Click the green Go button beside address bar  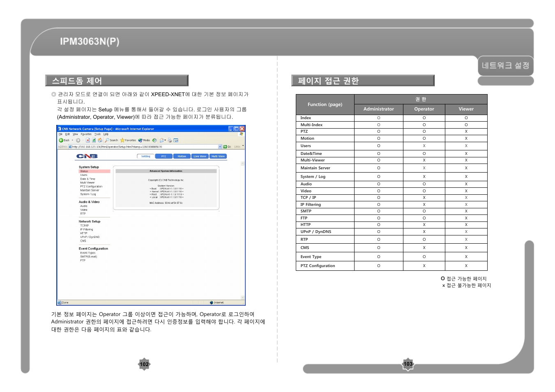click(227, 147)
